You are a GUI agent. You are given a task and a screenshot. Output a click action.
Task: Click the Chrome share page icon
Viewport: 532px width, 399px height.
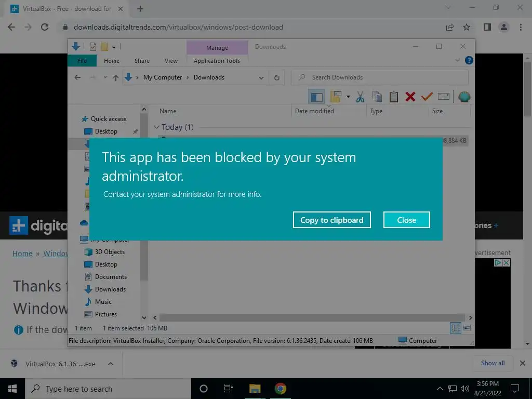point(450,27)
